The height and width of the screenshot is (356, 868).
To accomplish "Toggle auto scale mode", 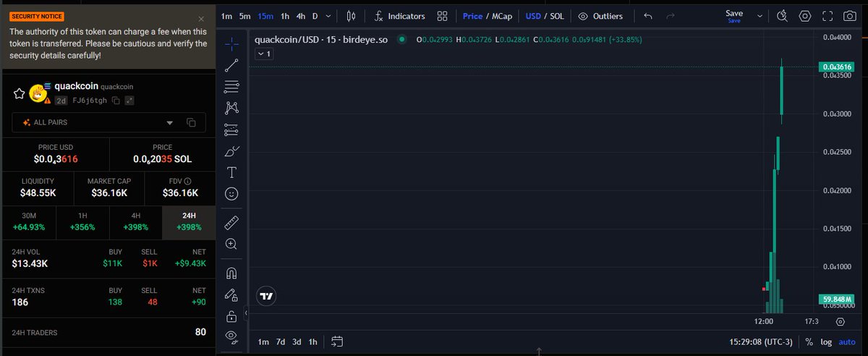I will (847, 342).
